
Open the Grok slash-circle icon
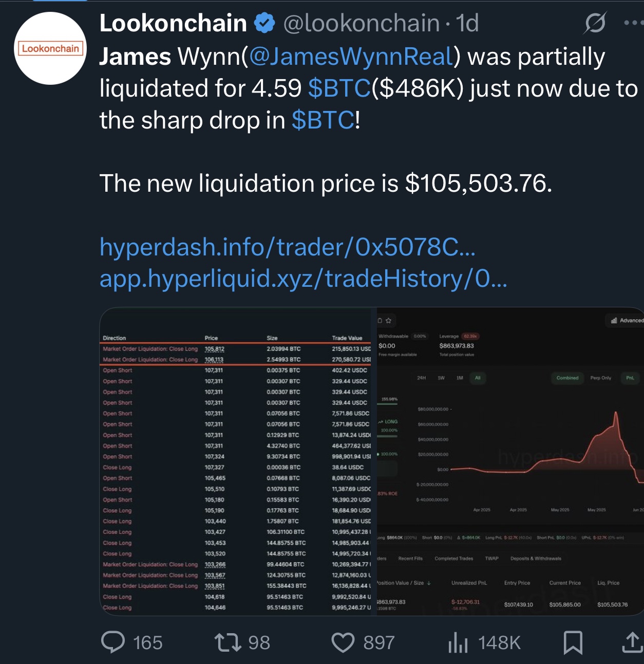click(x=595, y=23)
